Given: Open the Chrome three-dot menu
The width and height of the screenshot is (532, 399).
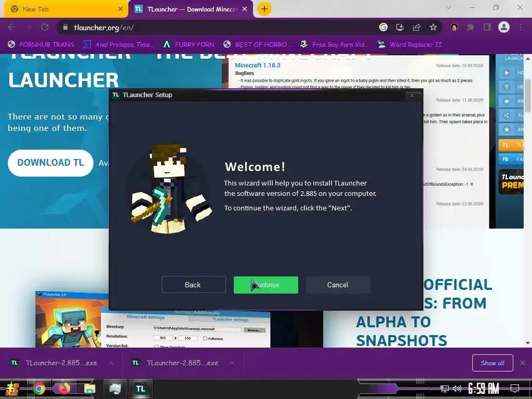Looking at the screenshot, I should pos(521,27).
